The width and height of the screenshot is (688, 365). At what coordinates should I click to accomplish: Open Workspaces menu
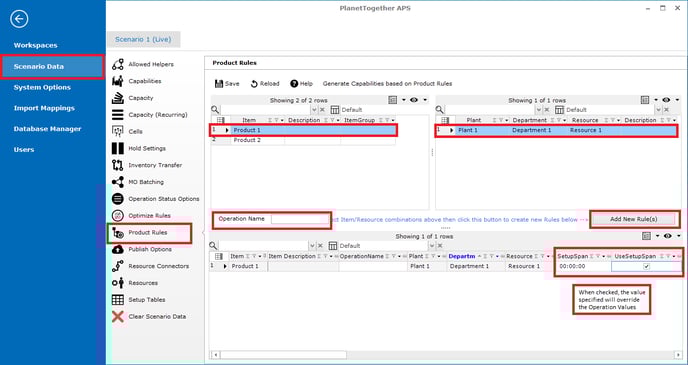tap(36, 45)
